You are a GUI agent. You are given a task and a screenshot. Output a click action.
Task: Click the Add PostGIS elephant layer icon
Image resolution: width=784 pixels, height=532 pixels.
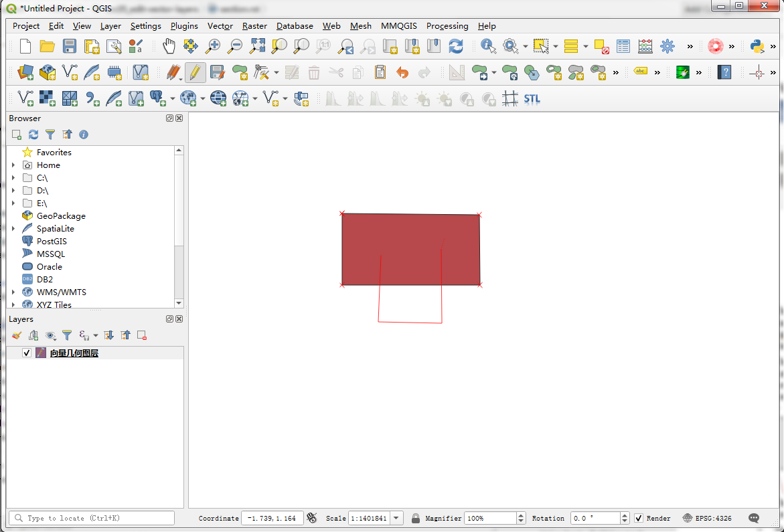158,98
